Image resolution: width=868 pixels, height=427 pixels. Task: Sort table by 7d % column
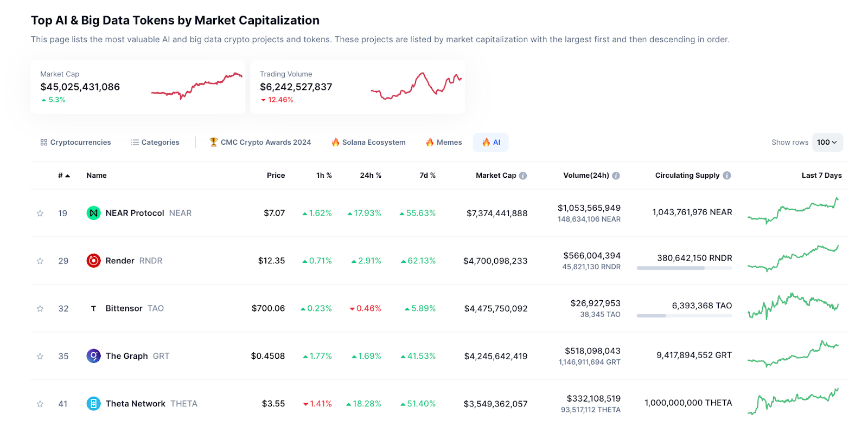(x=427, y=176)
